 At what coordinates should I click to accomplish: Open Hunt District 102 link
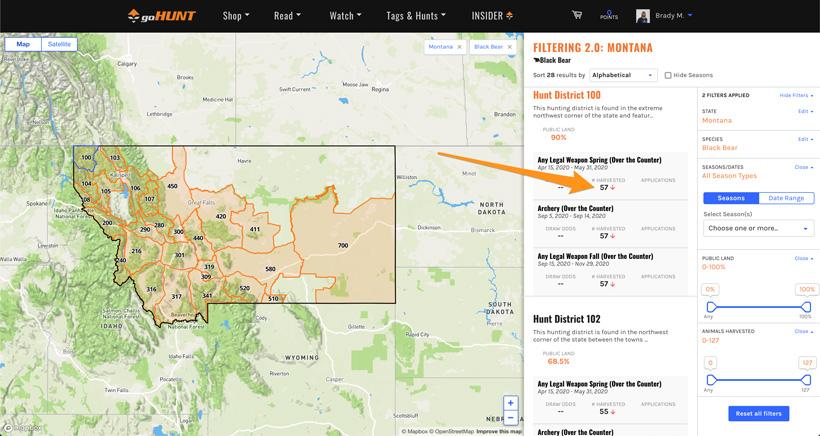[566, 319]
